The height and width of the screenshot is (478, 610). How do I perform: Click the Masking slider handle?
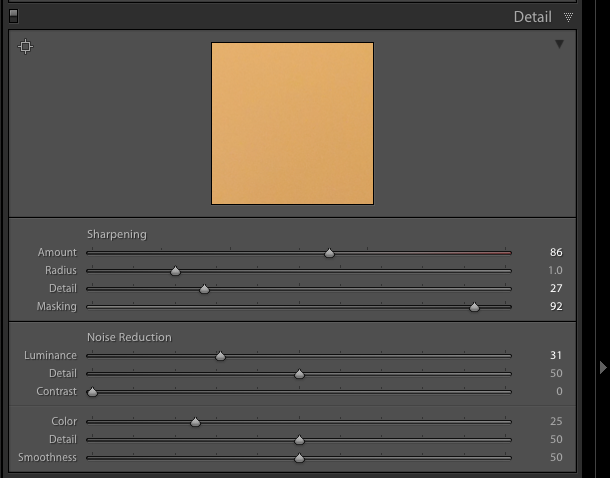point(474,307)
